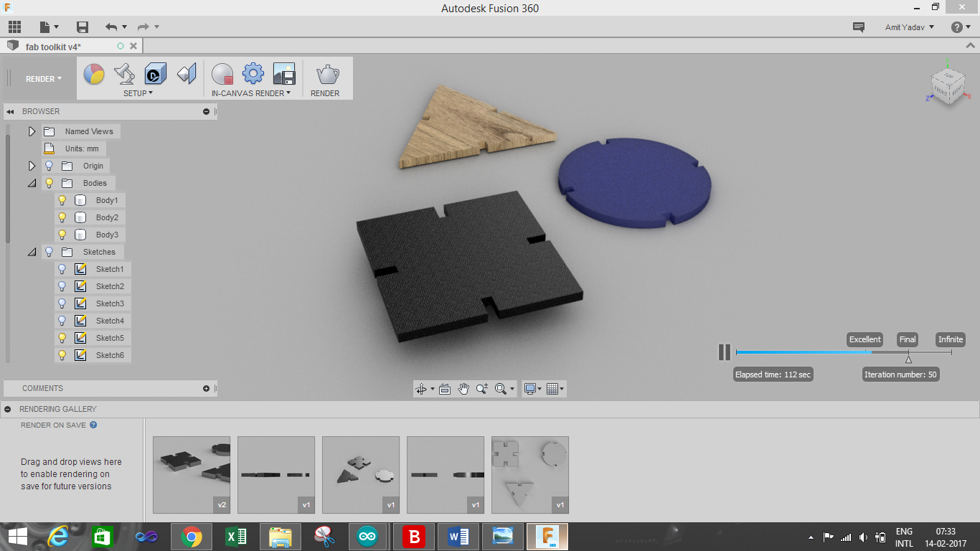This screenshot has width=980, height=551.
Task: Set render quality to Excellent
Action: pos(865,339)
